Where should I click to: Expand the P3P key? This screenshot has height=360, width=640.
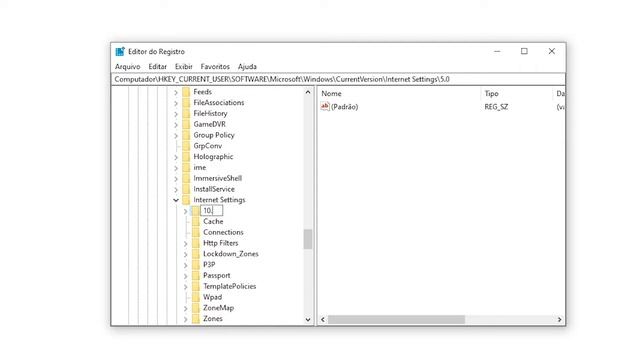186,265
